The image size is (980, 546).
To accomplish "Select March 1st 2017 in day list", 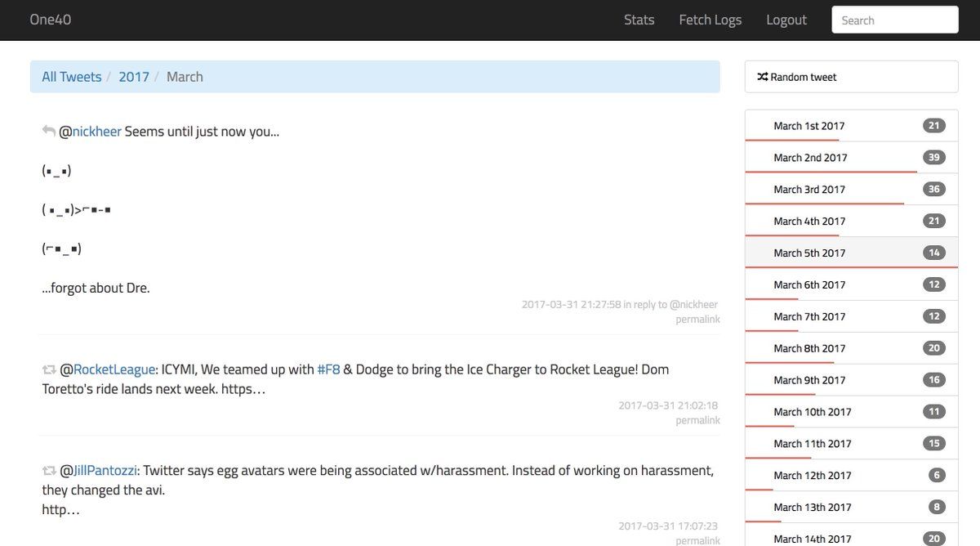I will [x=808, y=126].
